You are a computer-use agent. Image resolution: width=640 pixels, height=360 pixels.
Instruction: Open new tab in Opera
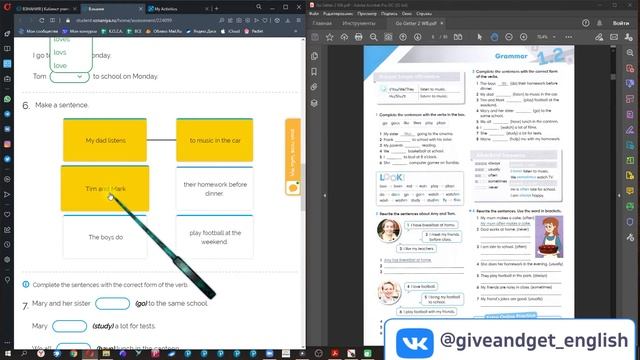(216, 8)
